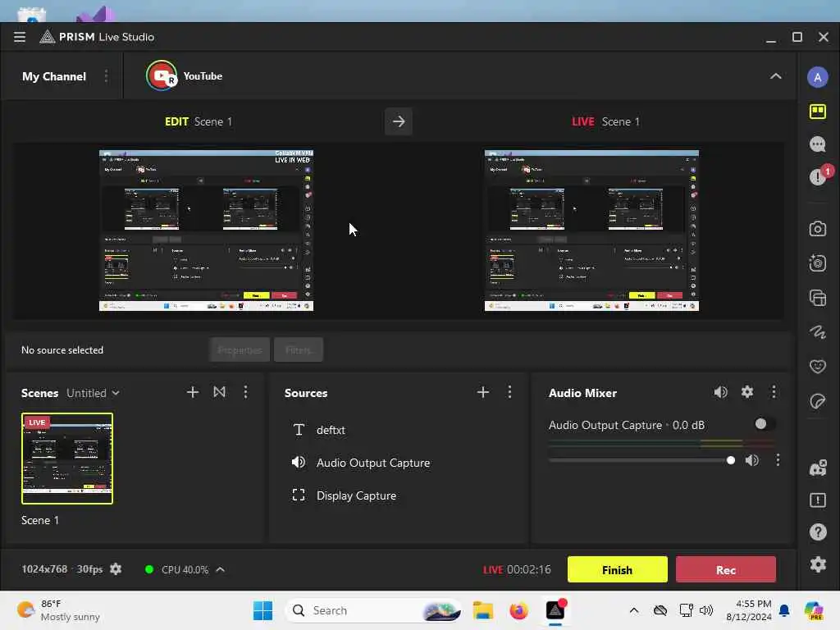Toggle the Audio Output Capture switch
The width and height of the screenshot is (840, 630).
coord(765,424)
